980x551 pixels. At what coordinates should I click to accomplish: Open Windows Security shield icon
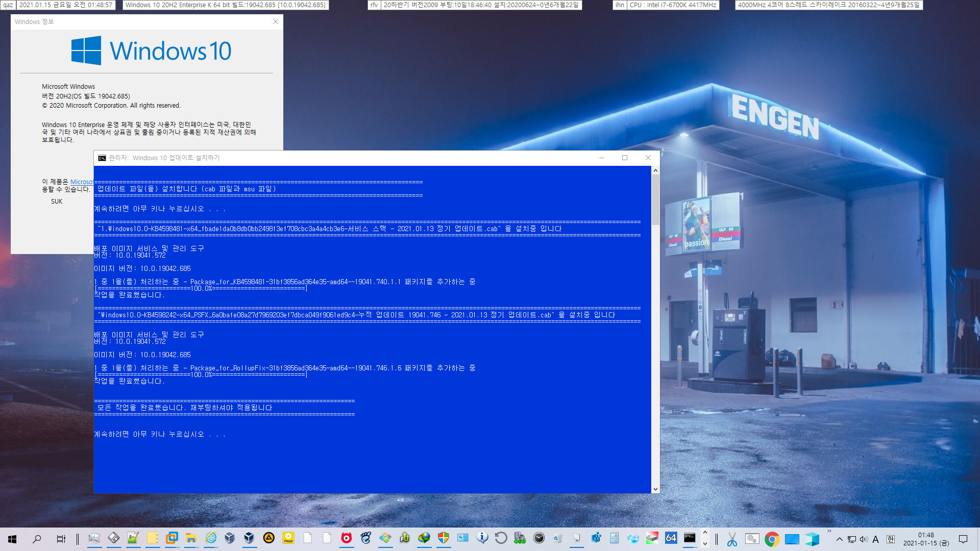(444, 538)
